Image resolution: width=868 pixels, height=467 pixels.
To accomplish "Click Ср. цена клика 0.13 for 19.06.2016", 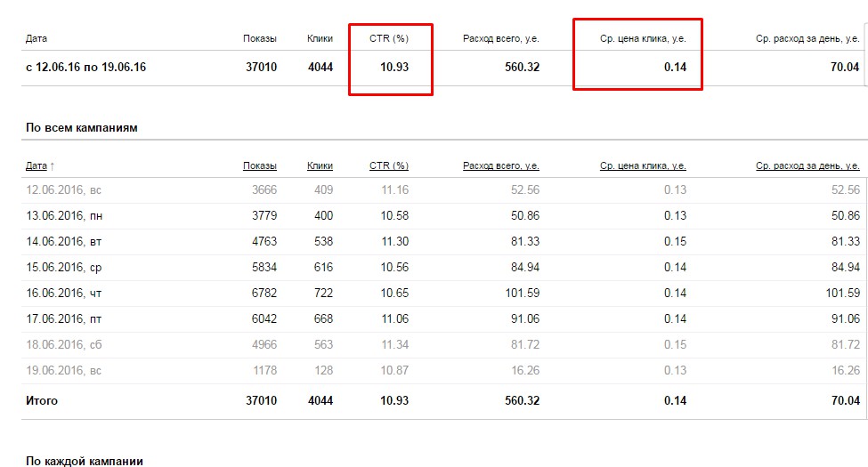I will [676, 370].
